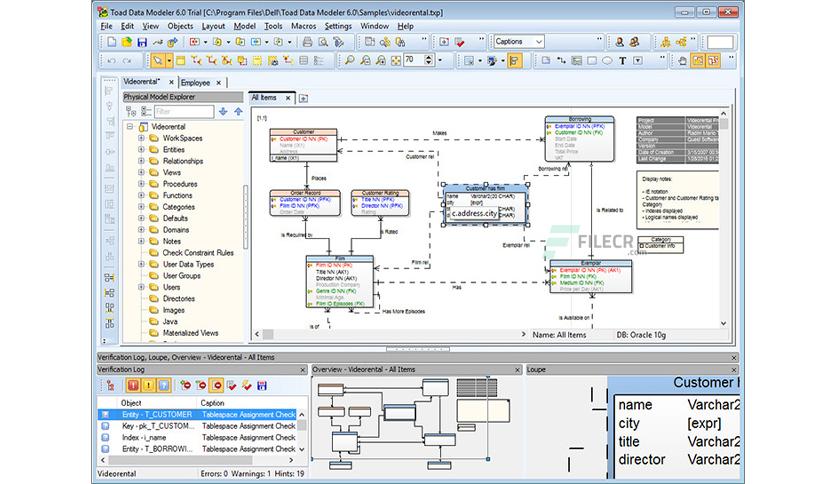Click the add workspace plus icon beside All Items tab

(303, 98)
